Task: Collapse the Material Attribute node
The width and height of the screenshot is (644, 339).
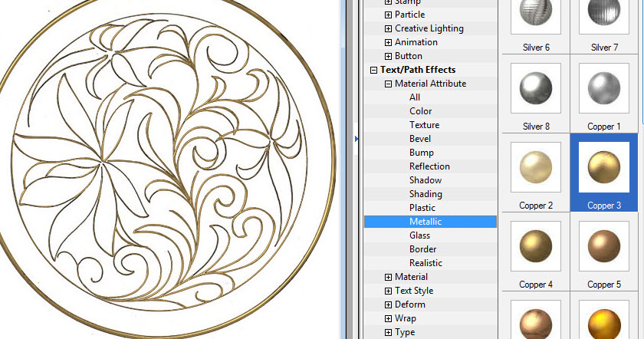Action: pos(388,84)
